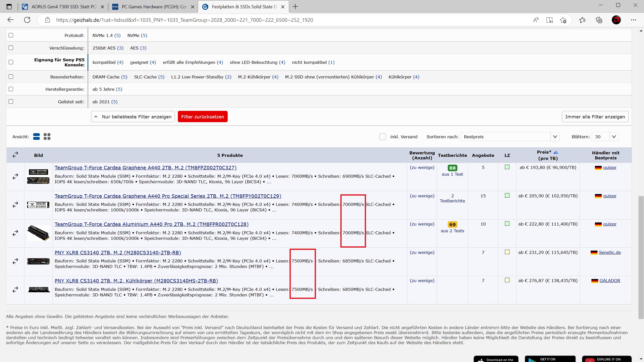This screenshot has height=362, width=644.
Task: Open Senetic.de merchant link
Action: point(610,252)
